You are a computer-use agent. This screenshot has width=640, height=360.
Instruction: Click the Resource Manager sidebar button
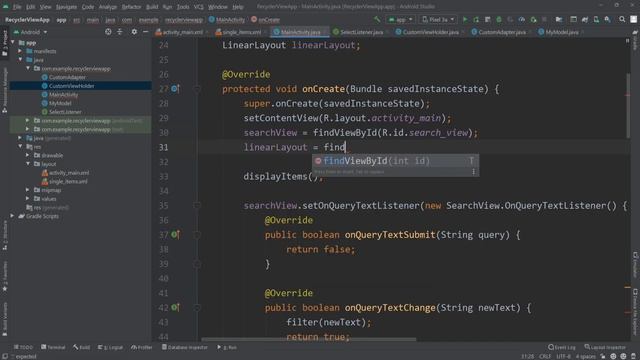4,90
